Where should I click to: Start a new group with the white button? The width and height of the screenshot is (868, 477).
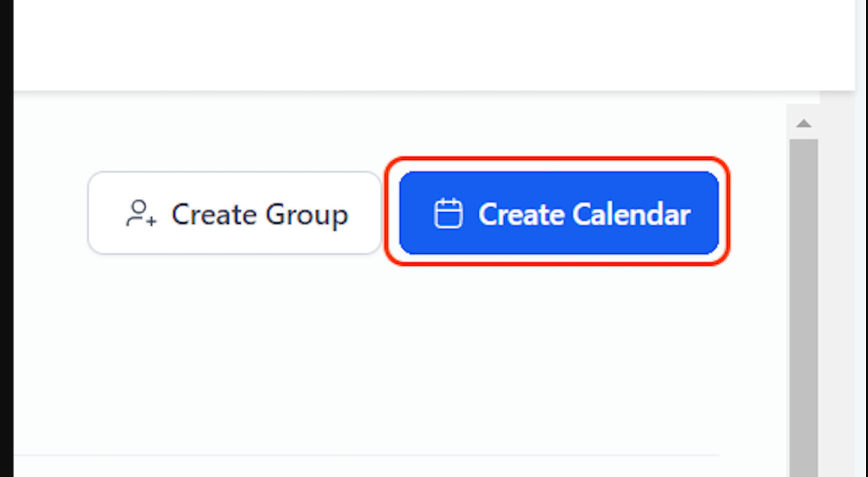point(235,213)
